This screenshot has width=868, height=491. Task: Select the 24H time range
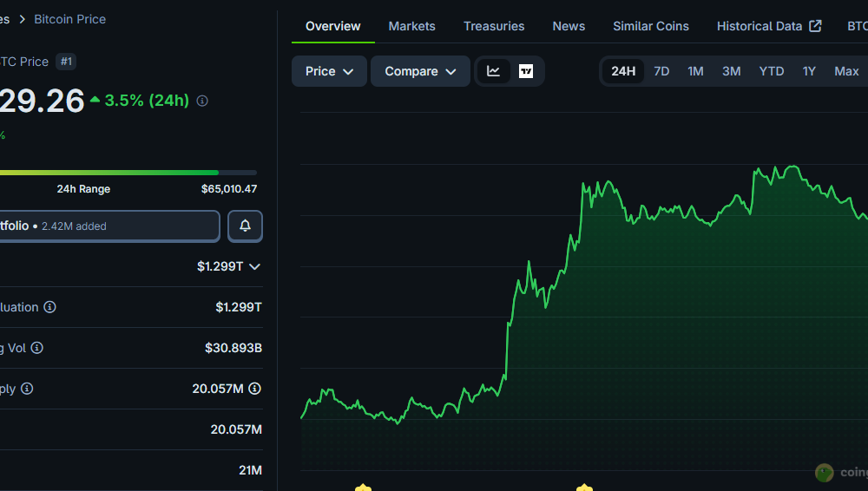pos(623,71)
